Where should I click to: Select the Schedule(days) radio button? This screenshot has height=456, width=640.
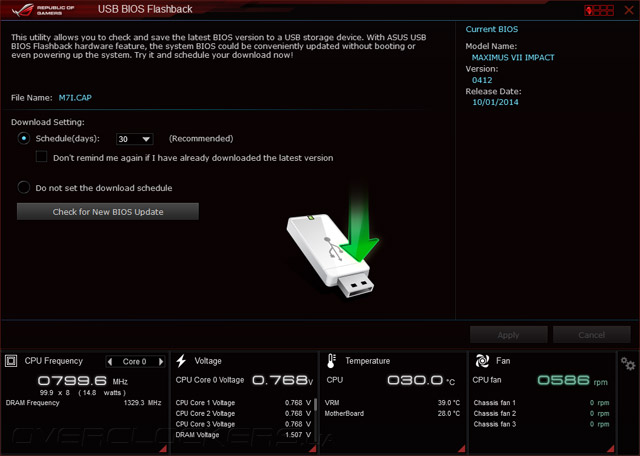coord(24,138)
